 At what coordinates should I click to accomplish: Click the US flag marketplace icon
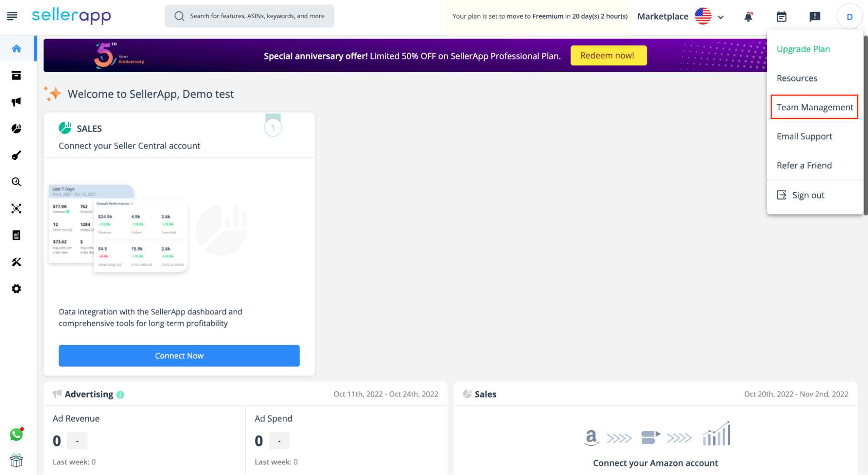point(703,16)
